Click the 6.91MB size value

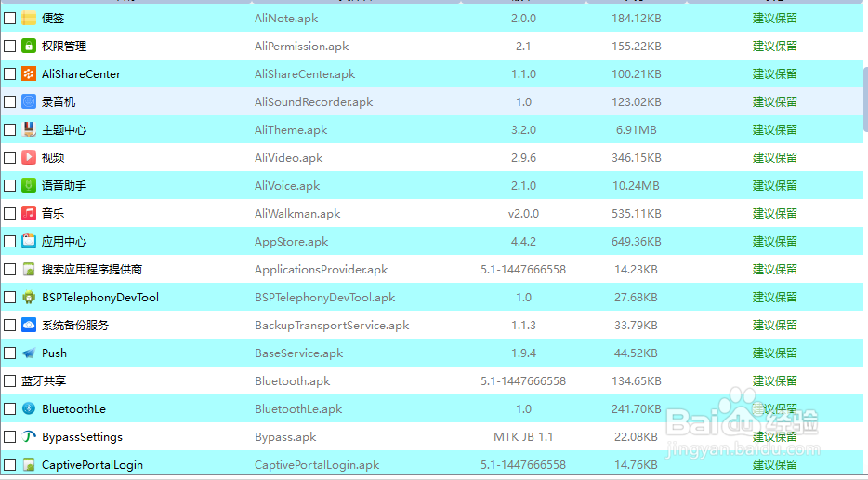tap(636, 129)
